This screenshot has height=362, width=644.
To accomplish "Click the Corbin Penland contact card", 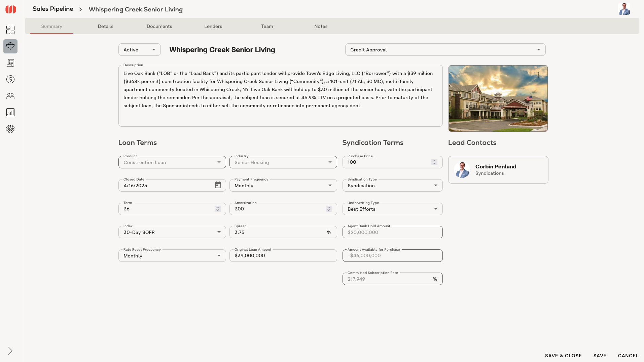I will [498, 170].
